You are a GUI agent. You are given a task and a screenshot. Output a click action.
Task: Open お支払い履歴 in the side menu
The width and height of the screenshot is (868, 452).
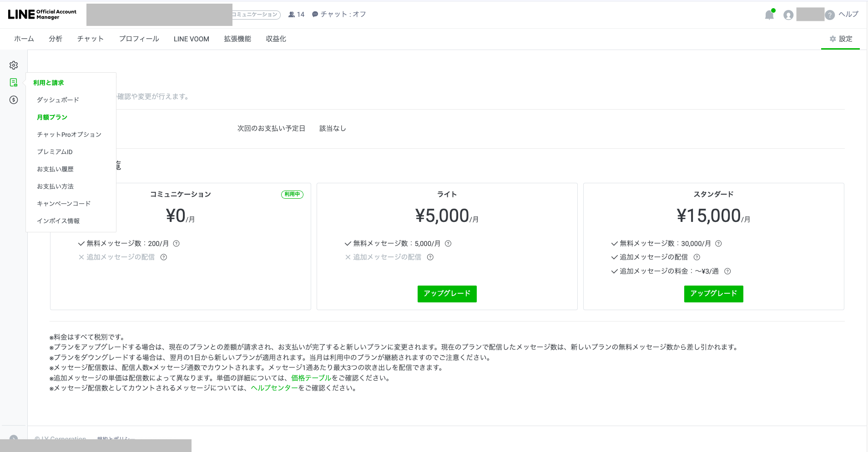(x=55, y=169)
